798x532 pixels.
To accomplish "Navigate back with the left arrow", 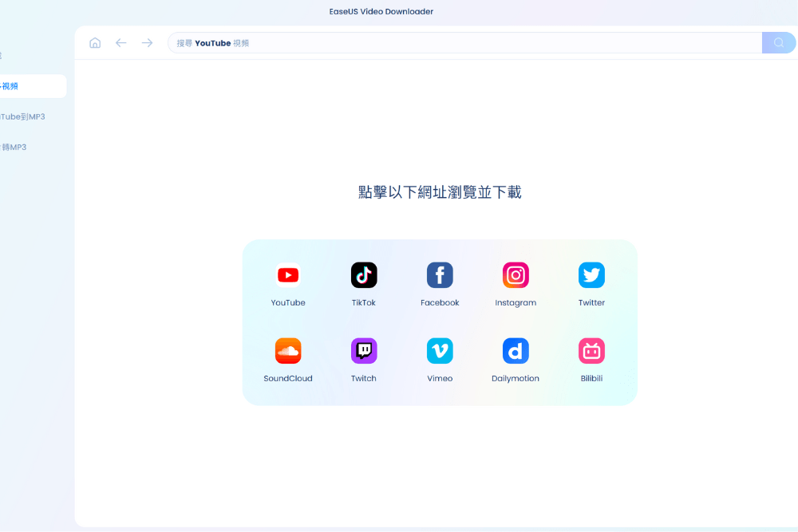I will tap(120, 43).
